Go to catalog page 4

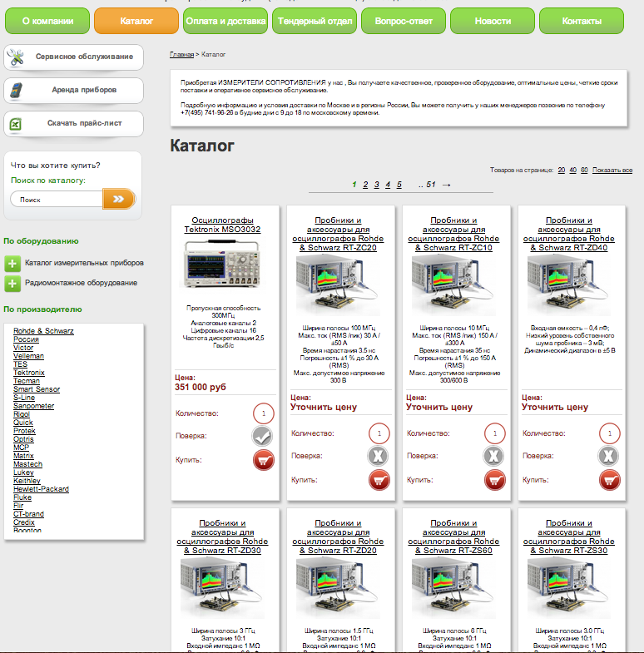[388, 185]
